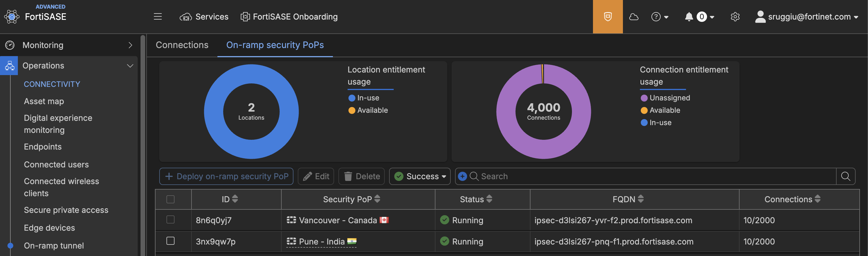Toggle the hamburger navigation menu
This screenshot has width=868, height=256.
[158, 16]
